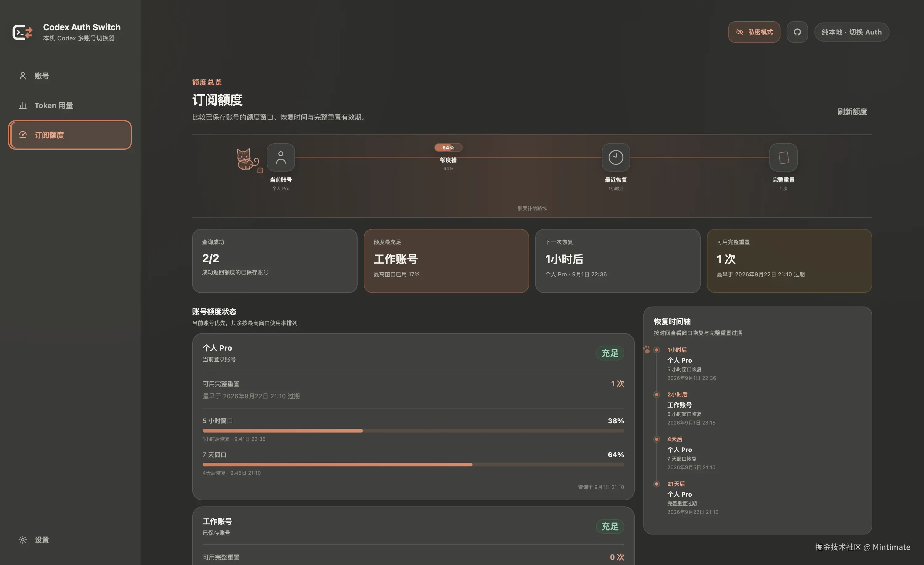This screenshot has width=924, height=565.
Task: Click '2026年9月1日 23:18' timeline text
Action: click(691, 422)
